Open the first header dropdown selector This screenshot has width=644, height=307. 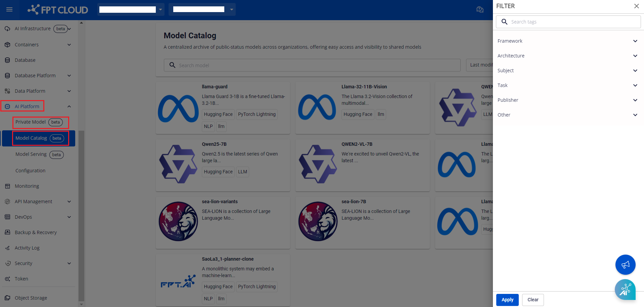[131, 9]
